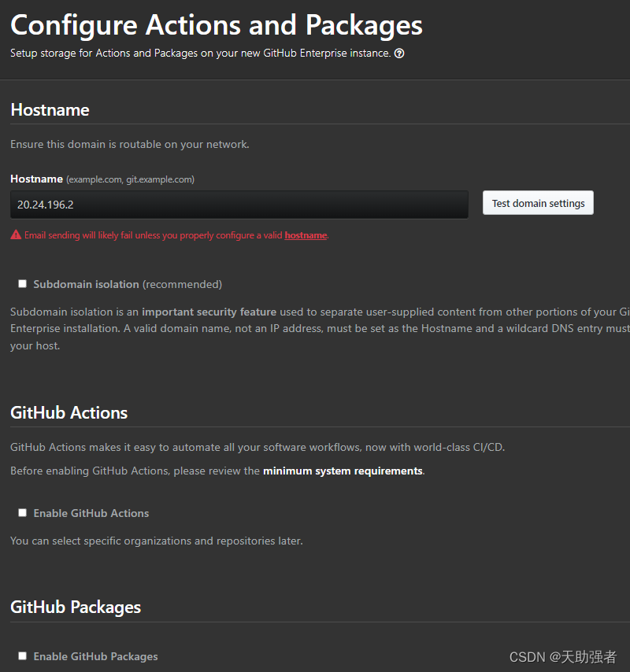Tick the Enable GitHub Actions checkbox
The height and width of the screenshot is (672, 630).
[23, 513]
